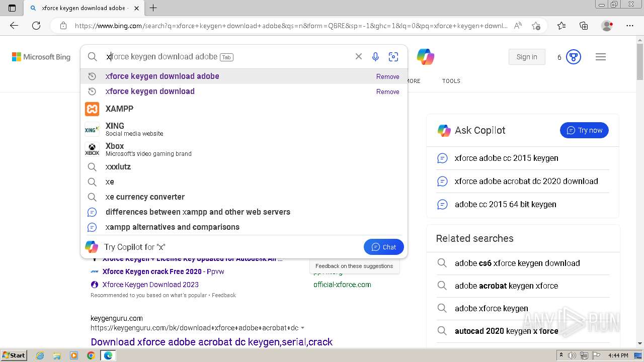View site information via the lock icon
This screenshot has width=644, height=362.
(63, 26)
